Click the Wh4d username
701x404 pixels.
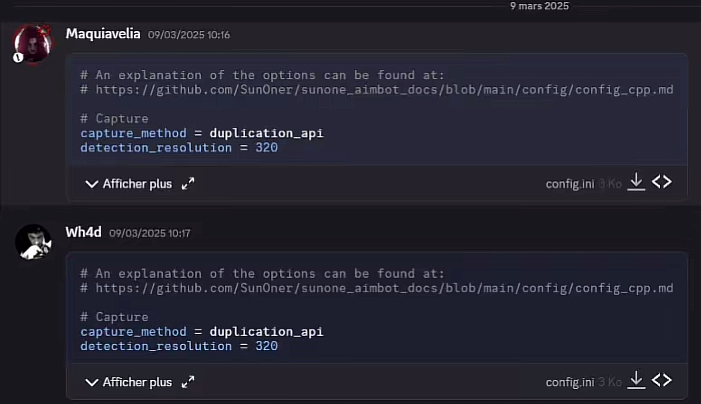pyautogui.click(x=84, y=232)
